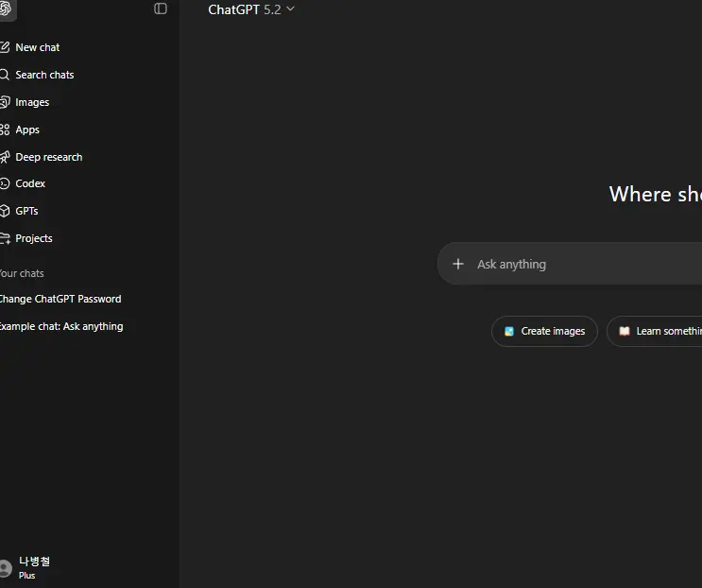Viewport: 702px width, 588px height.
Task: Open the Example chat: Ask anything conversation
Action: point(61,326)
